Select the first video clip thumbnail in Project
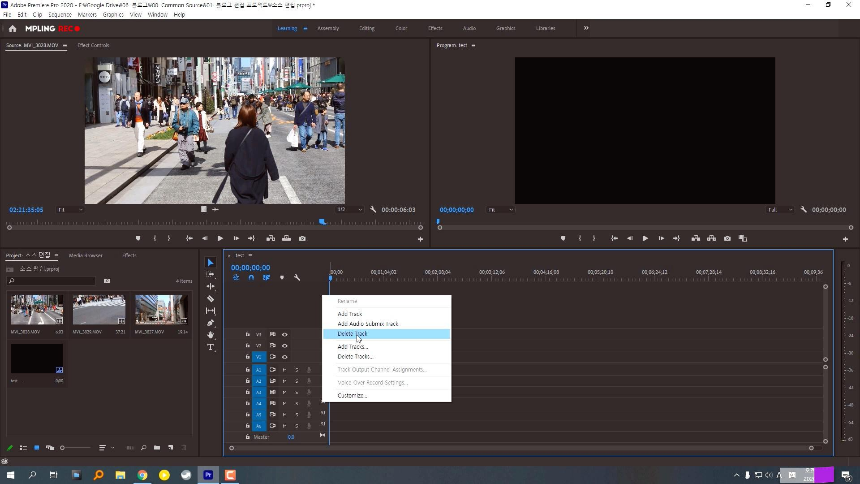860x484 pixels. coord(36,309)
